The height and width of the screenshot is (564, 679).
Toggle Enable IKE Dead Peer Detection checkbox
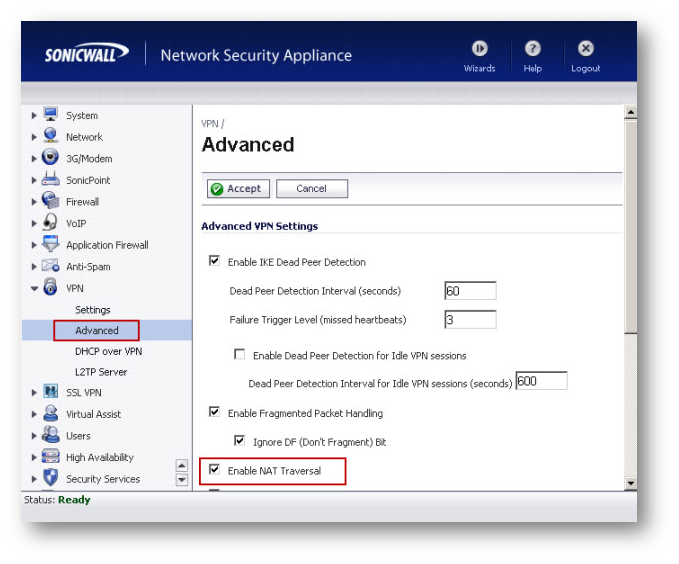click(214, 260)
